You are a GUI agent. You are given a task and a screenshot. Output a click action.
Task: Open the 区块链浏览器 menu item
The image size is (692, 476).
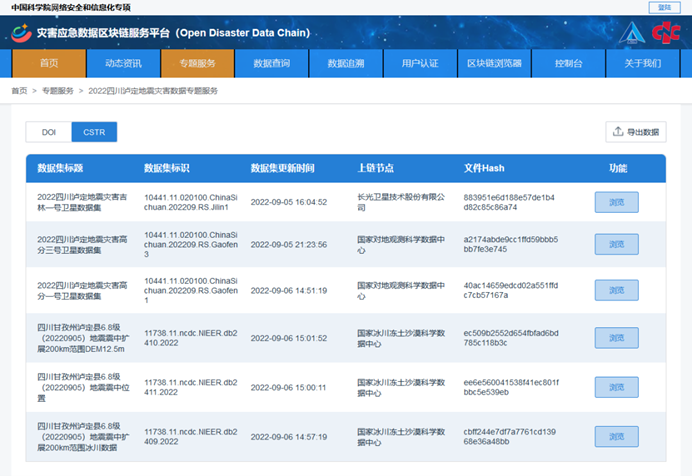(494, 64)
